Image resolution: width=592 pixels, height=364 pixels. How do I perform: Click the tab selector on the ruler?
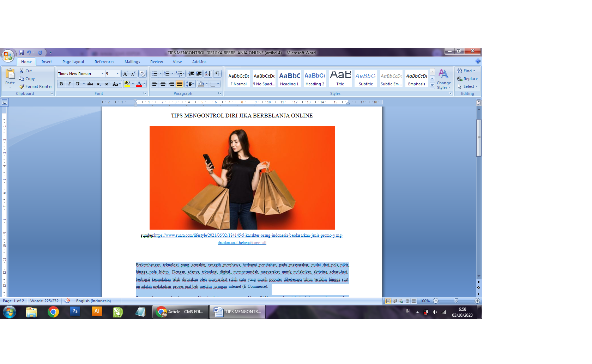point(4,102)
